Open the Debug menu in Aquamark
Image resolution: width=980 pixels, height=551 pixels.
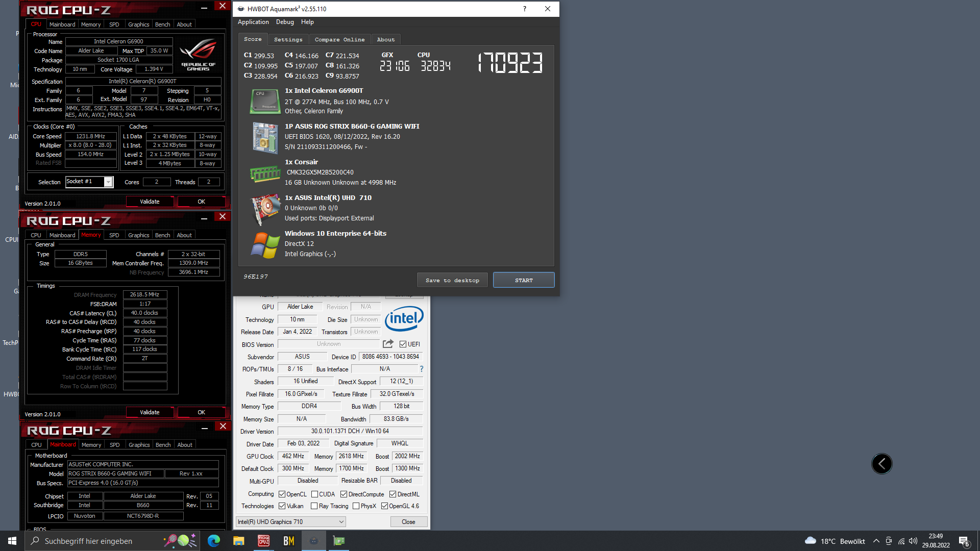tap(285, 22)
